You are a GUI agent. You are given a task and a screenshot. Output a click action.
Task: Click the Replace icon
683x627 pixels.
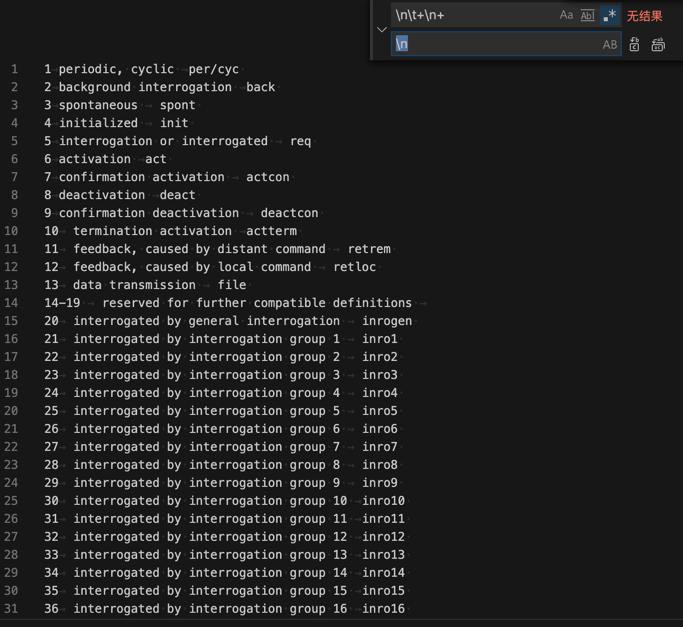pos(634,44)
